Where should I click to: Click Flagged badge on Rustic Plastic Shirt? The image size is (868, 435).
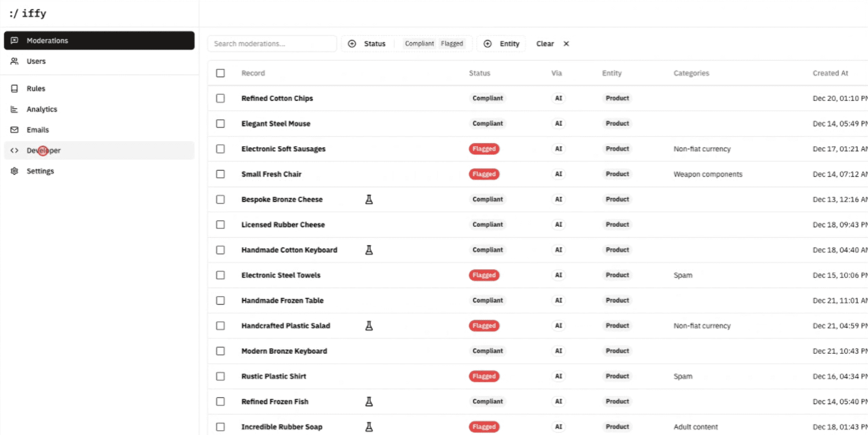point(484,376)
